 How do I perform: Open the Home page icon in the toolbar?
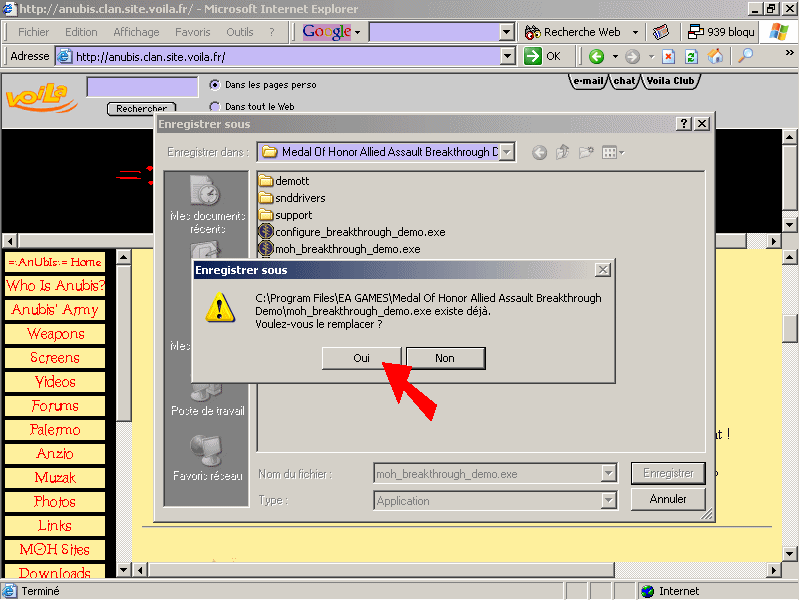pos(715,56)
